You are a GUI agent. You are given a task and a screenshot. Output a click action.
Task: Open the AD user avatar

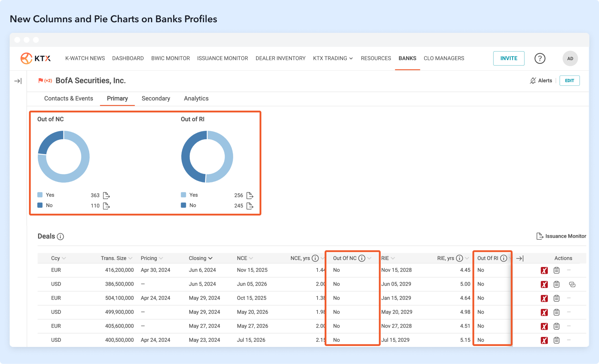570,58
